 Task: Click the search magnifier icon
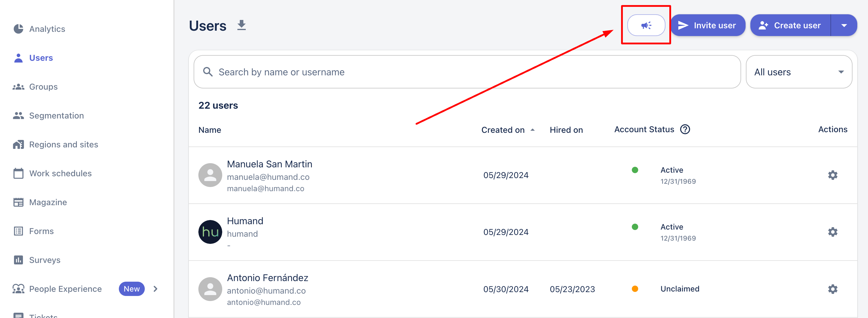pyautogui.click(x=208, y=72)
